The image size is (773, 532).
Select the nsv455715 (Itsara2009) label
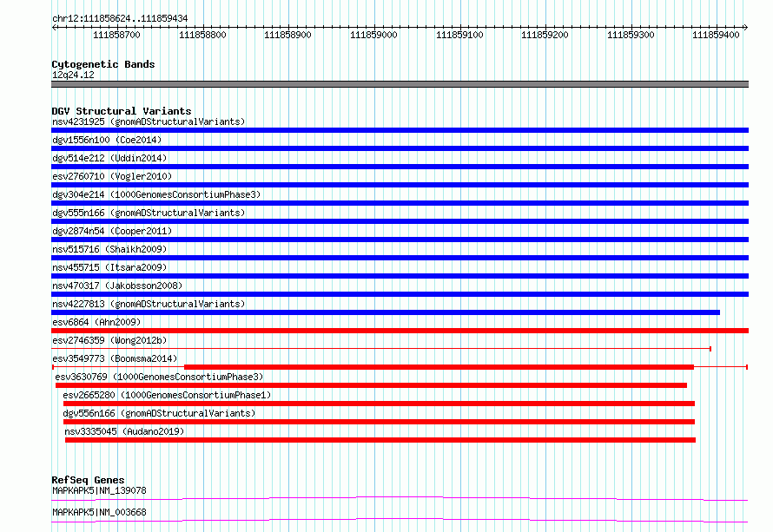click(109, 267)
